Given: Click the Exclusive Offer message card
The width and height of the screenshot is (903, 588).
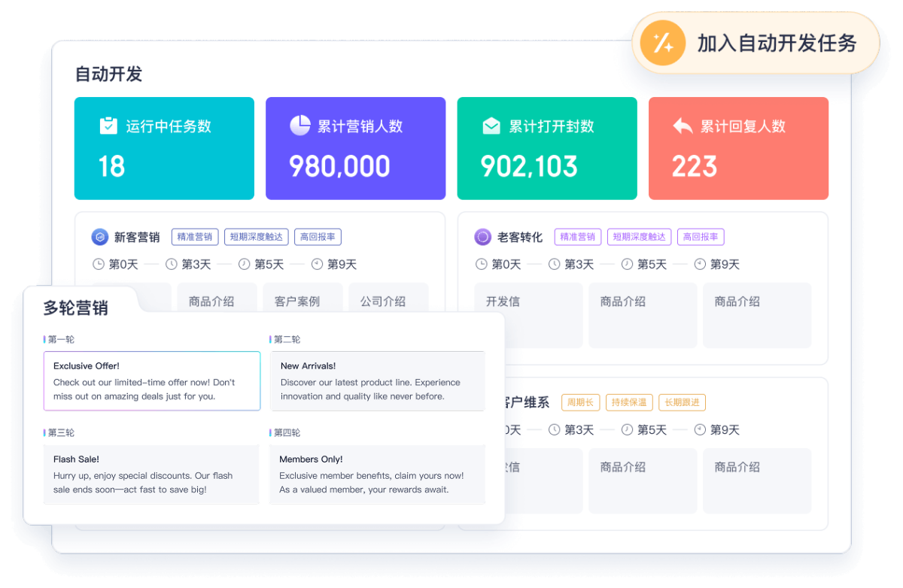Looking at the screenshot, I should [x=151, y=381].
